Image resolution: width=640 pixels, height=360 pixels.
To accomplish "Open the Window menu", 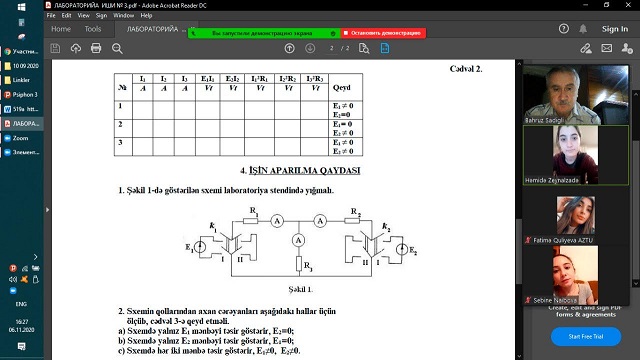I will tap(123, 16).
